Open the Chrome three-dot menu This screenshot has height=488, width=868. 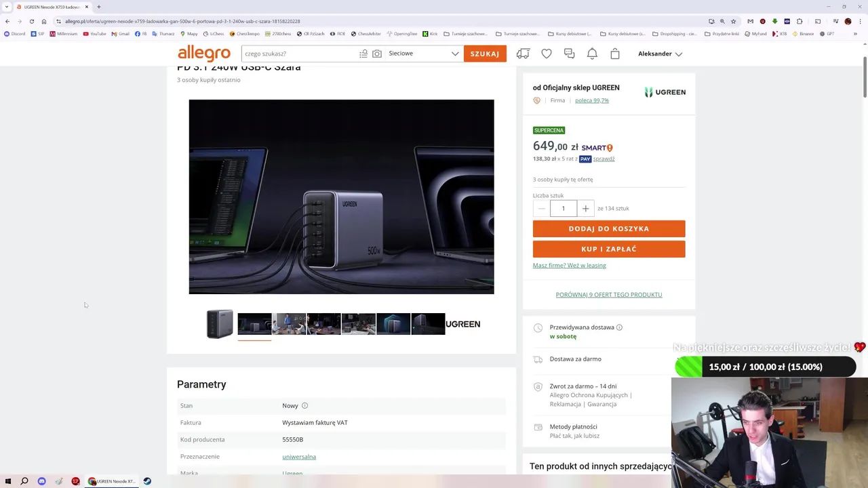tap(859, 21)
